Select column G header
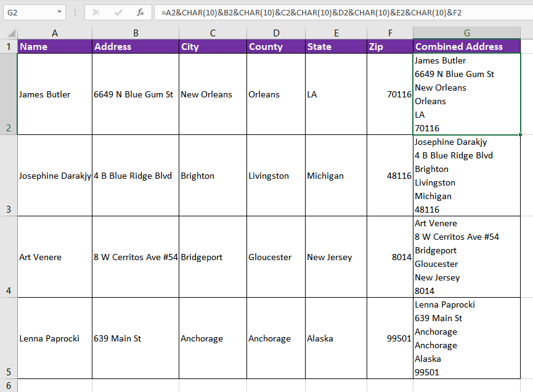This screenshot has width=533, height=392. [466, 33]
